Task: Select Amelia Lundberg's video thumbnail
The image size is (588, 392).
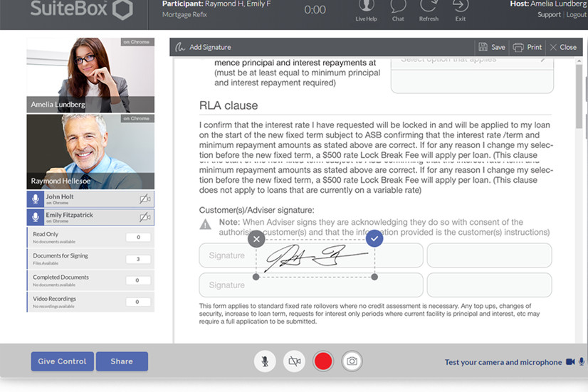Action: tap(90, 75)
